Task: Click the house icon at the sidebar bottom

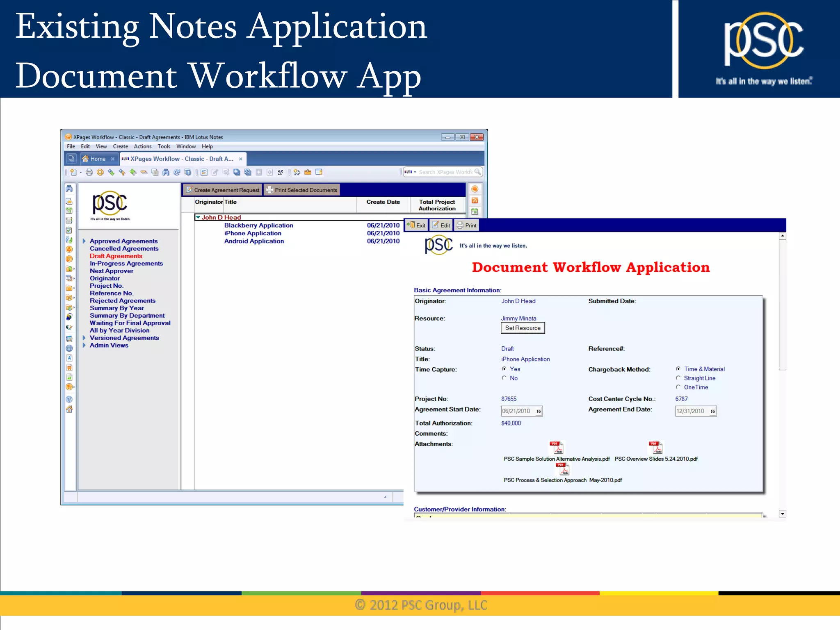Action: [x=69, y=409]
